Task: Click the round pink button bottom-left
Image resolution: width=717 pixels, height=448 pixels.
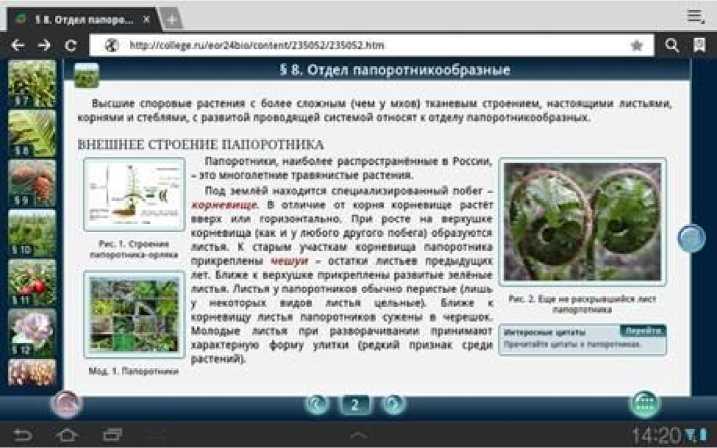Action: [66, 404]
